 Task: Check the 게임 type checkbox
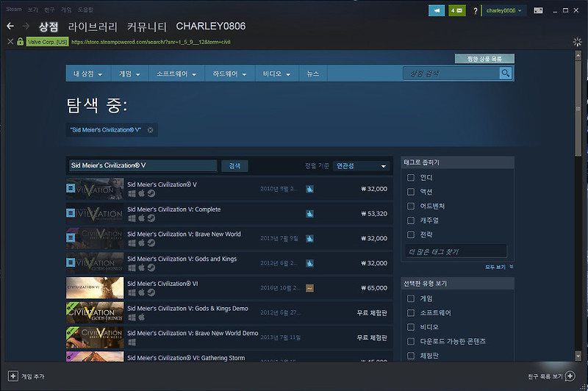click(411, 299)
